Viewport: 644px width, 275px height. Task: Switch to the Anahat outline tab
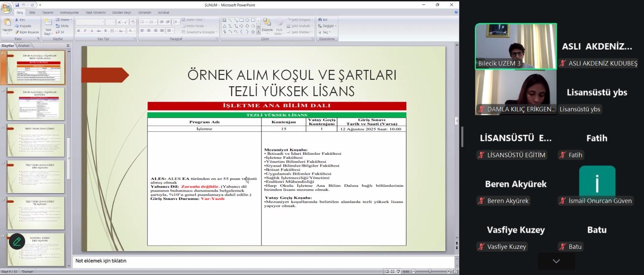[x=24, y=46]
